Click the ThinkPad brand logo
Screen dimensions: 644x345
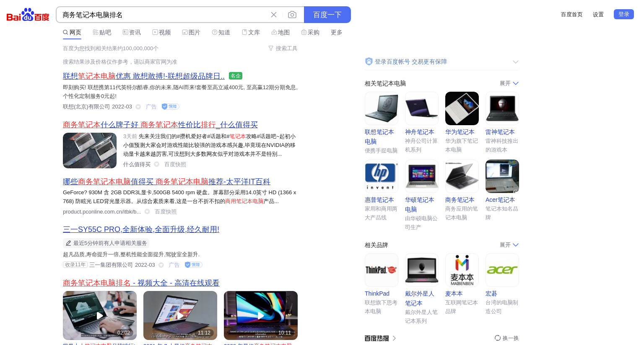[382, 270]
